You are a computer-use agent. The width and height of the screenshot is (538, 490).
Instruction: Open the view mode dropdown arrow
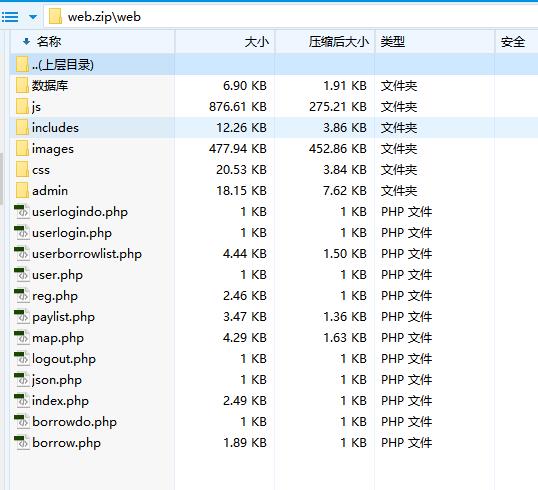click(x=33, y=16)
